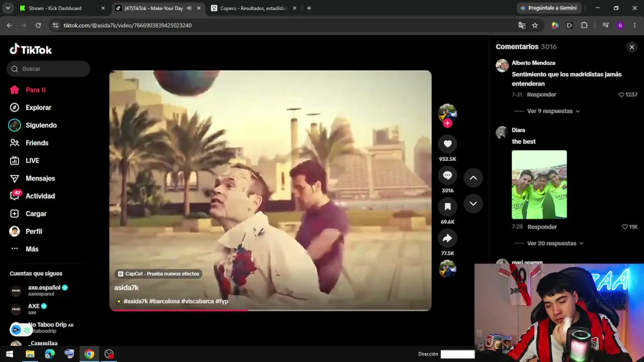The width and height of the screenshot is (644, 362).
Task: Click the D extension icon in toolbar
Action: [x=570, y=25]
